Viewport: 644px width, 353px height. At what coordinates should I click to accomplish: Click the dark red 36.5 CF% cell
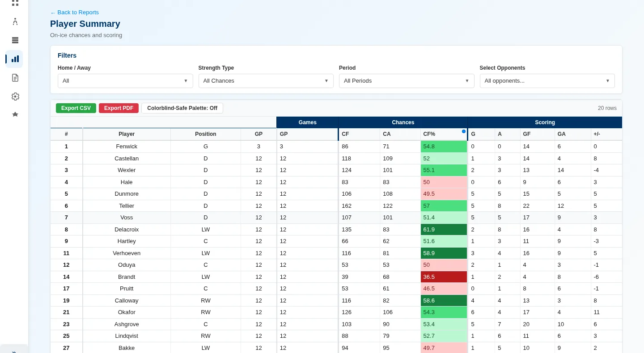coord(444,277)
